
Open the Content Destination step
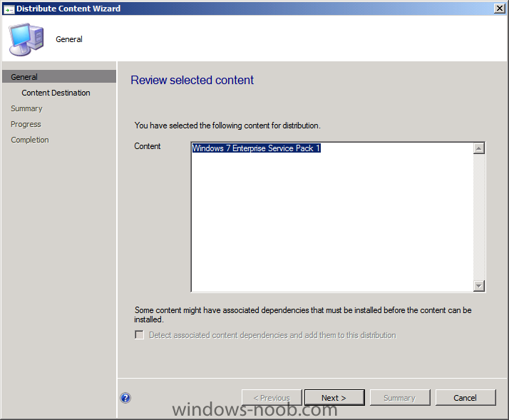click(x=56, y=93)
